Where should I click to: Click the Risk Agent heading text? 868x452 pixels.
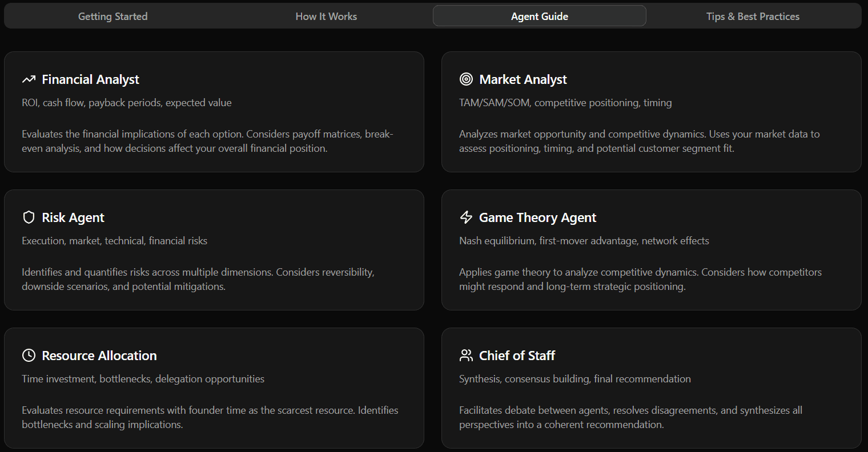pyautogui.click(x=73, y=217)
